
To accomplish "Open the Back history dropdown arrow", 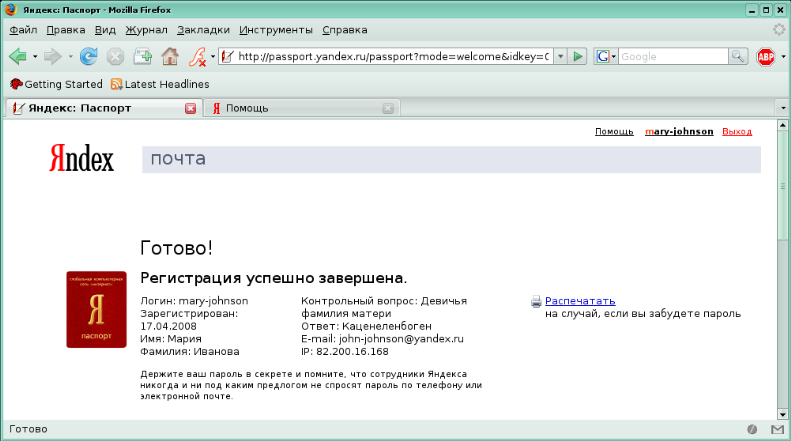I will pyautogui.click(x=35, y=57).
